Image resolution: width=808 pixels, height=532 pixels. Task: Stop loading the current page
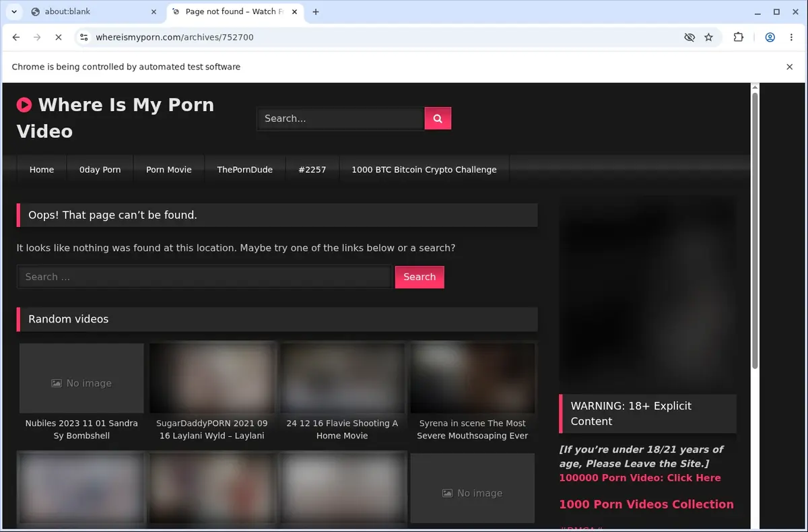pos(59,38)
